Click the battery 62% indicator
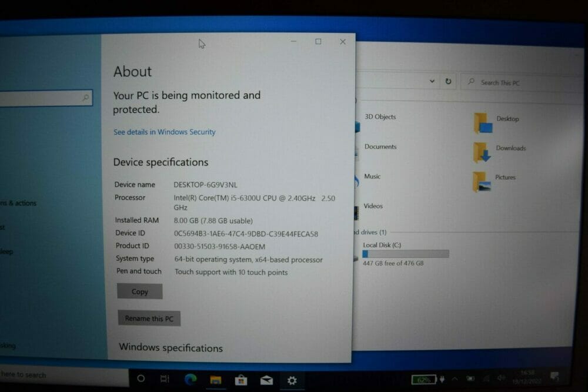The width and height of the screenshot is (588, 392). click(x=424, y=380)
